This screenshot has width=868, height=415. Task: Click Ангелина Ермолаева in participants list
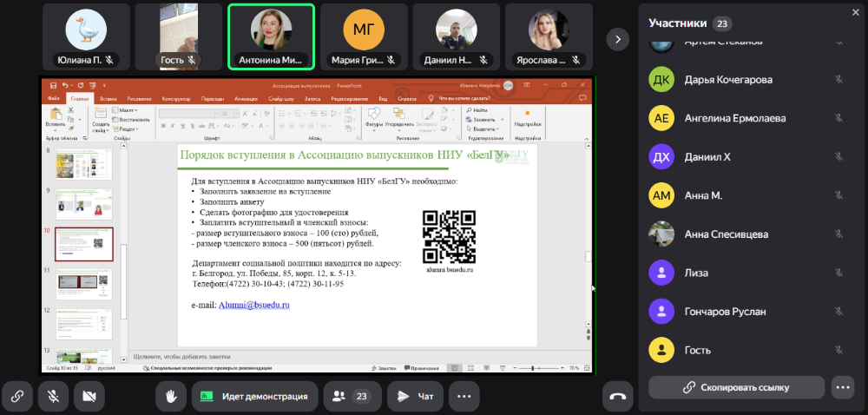pos(746,118)
